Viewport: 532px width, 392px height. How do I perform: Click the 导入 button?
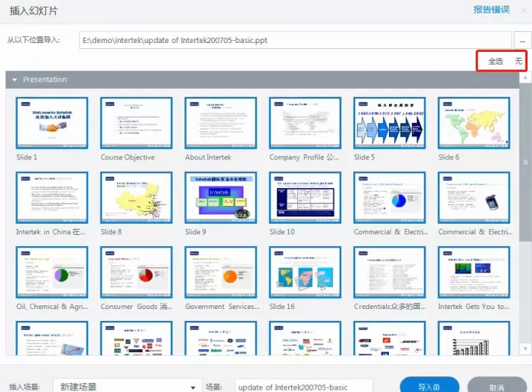point(430,386)
